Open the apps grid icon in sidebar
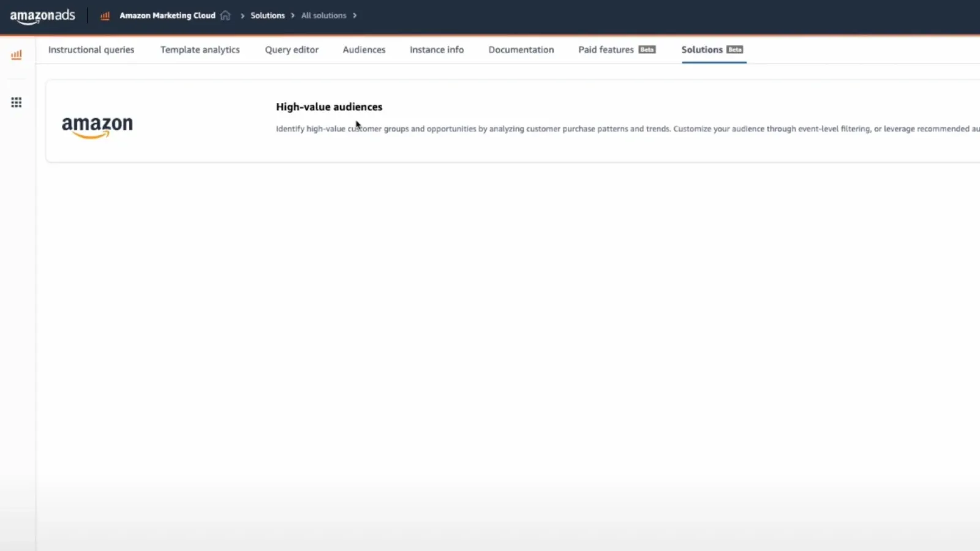Image resolution: width=980 pixels, height=551 pixels. tap(17, 102)
